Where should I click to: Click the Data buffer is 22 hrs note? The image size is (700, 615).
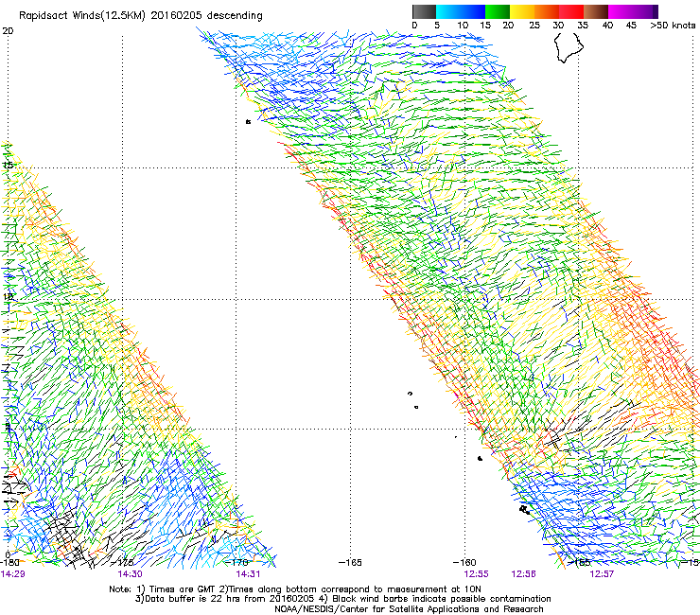[342, 599]
